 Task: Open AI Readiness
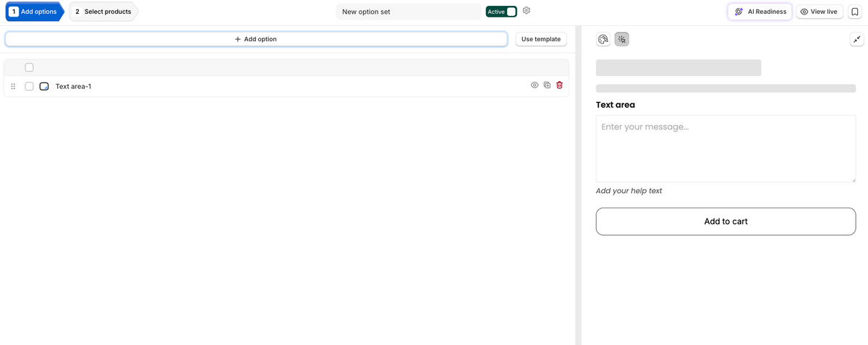(x=759, y=12)
